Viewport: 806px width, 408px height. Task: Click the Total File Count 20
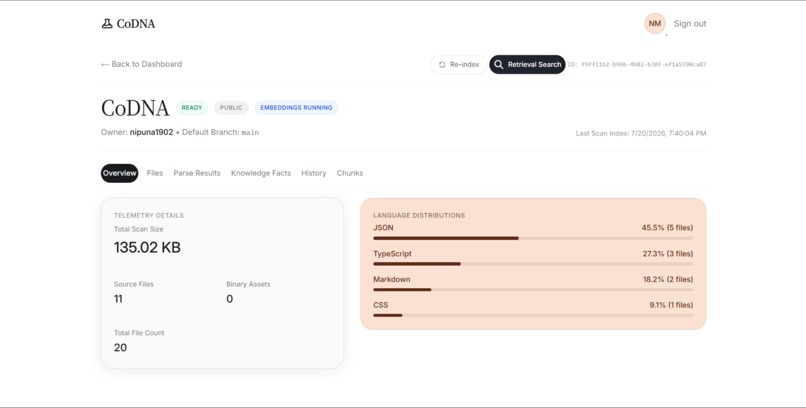pyautogui.click(x=120, y=348)
